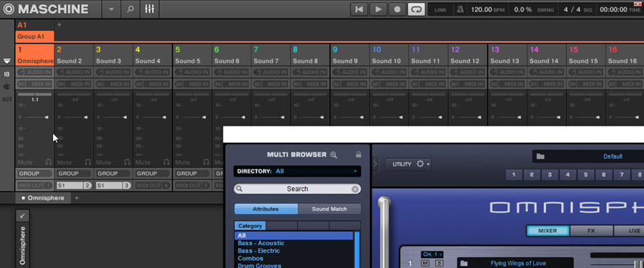Collapse the mixer with the down-arrow icon
The height and width of the screenshot is (268, 644).
(7, 61)
